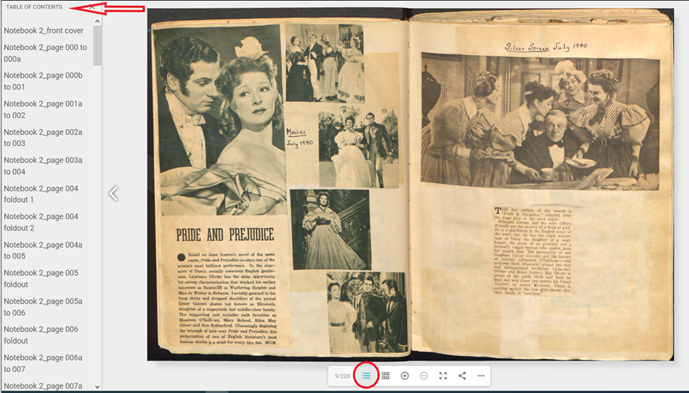Zoom out with the minus icon

424,376
